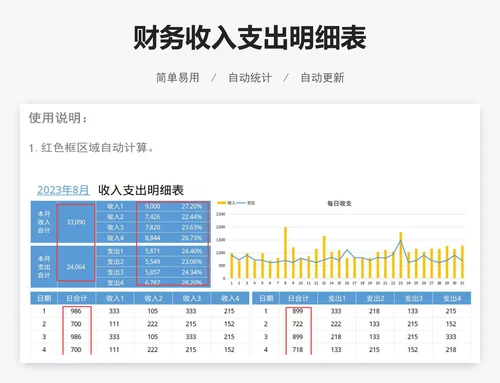This screenshot has height=383, width=500.
Task: Select the 22.44% percentage cell
Action: coord(192,217)
